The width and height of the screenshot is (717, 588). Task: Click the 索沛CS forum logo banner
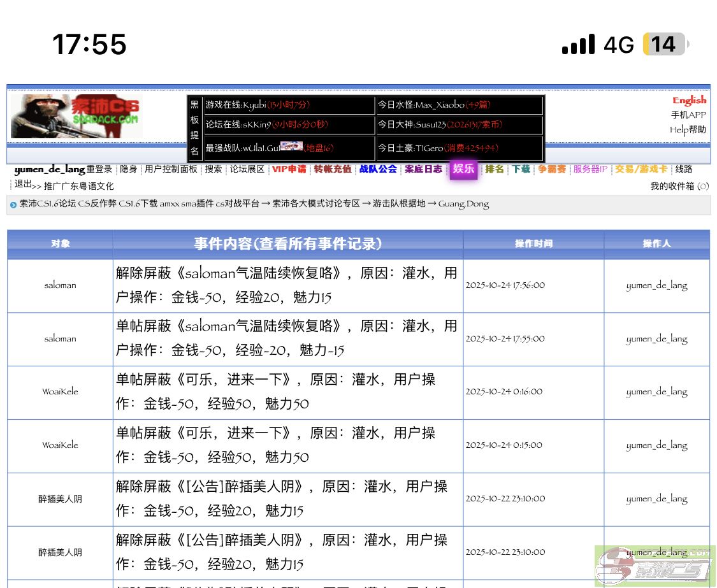(x=76, y=116)
